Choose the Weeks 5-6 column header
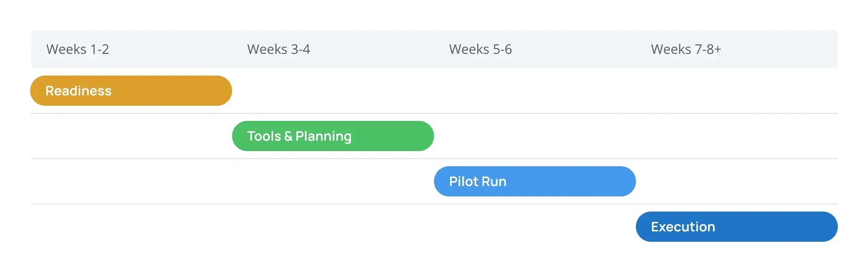 click(535, 49)
